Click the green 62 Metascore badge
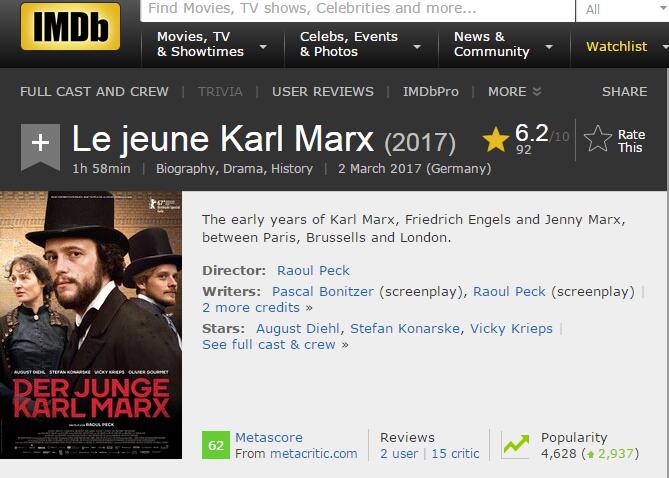 [215, 445]
